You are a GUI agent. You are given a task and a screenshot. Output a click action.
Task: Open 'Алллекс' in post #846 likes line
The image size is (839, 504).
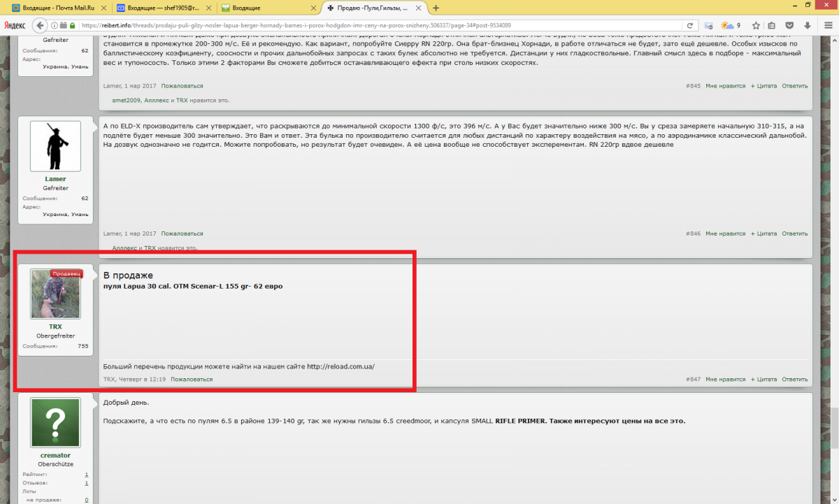pyautogui.click(x=124, y=248)
